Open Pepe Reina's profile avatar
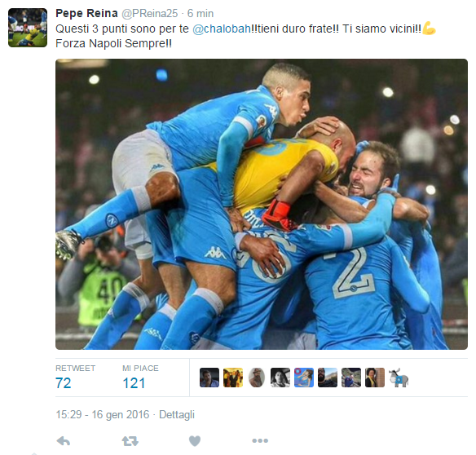This screenshot has width=476, height=455. pyautogui.click(x=28, y=28)
